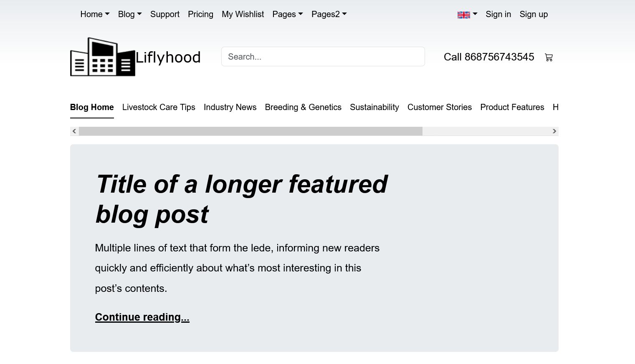This screenshot has height=364, width=635.
Task: Expand the Home dropdown menu
Action: (x=95, y=14)
